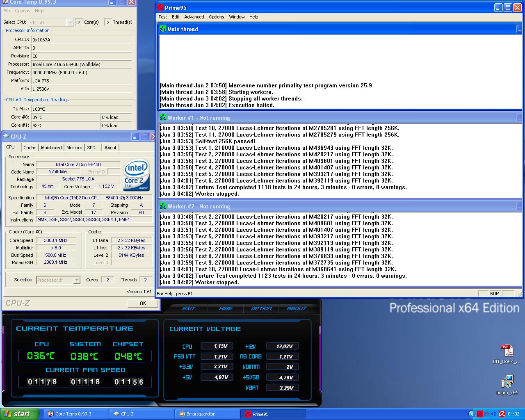
Task: Click the Worker #1 'Self-test 256K passed!' line
Action: [207, 141]
